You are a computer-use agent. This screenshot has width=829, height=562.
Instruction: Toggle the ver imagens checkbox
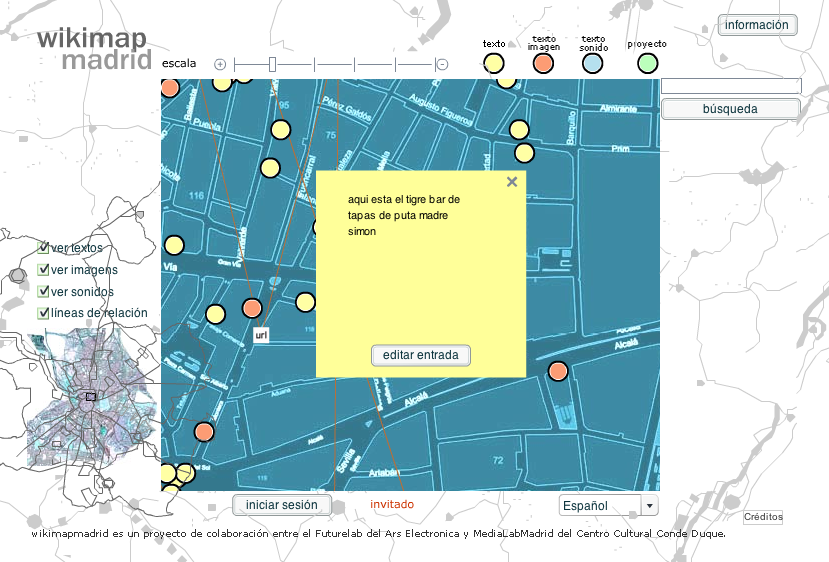coord(43,270)
